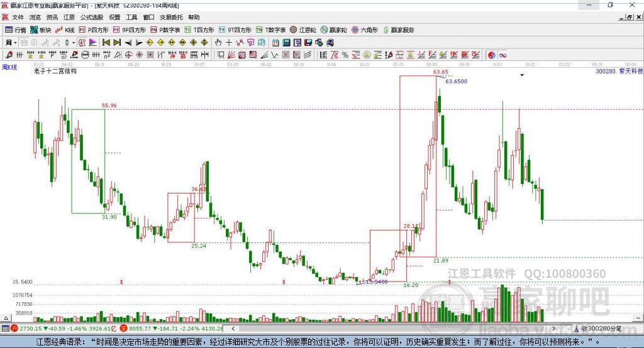Open the 文件 menu
Viewport: 644px width, 348px height.
click(x=18, y=17)
